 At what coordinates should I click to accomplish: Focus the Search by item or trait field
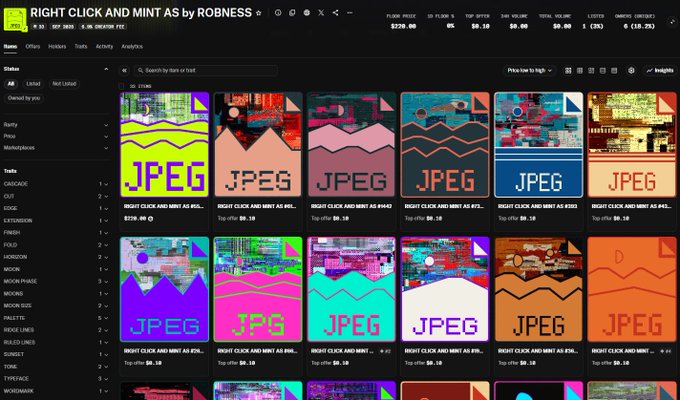(x=206, y=70)
